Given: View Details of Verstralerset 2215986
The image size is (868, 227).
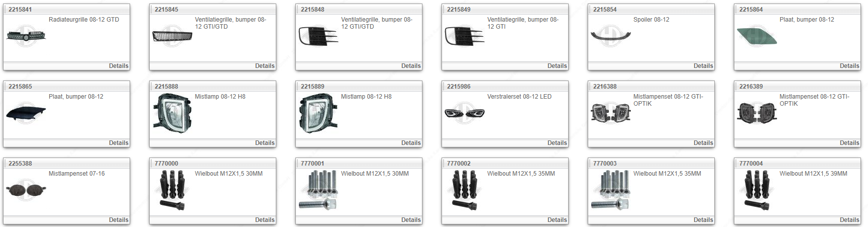Looking at the screenshot, I should tap(557, 143).
